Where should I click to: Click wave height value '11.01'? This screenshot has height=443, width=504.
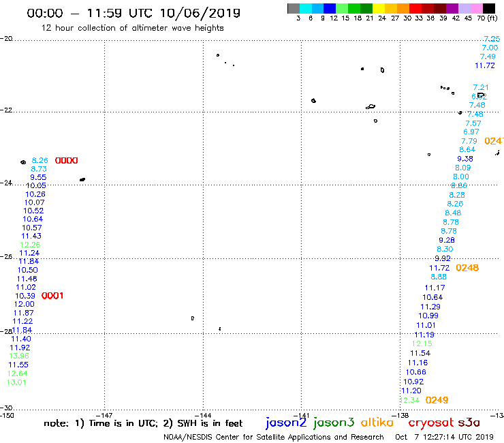coord(426,325)
